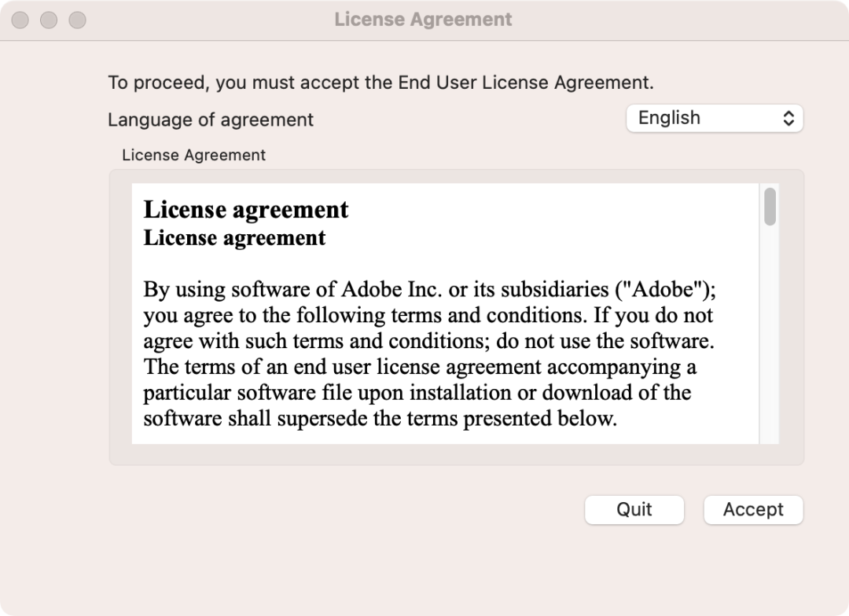Zoom the License Agreement window
Viewport: 849px width, 616px height.
77,20
